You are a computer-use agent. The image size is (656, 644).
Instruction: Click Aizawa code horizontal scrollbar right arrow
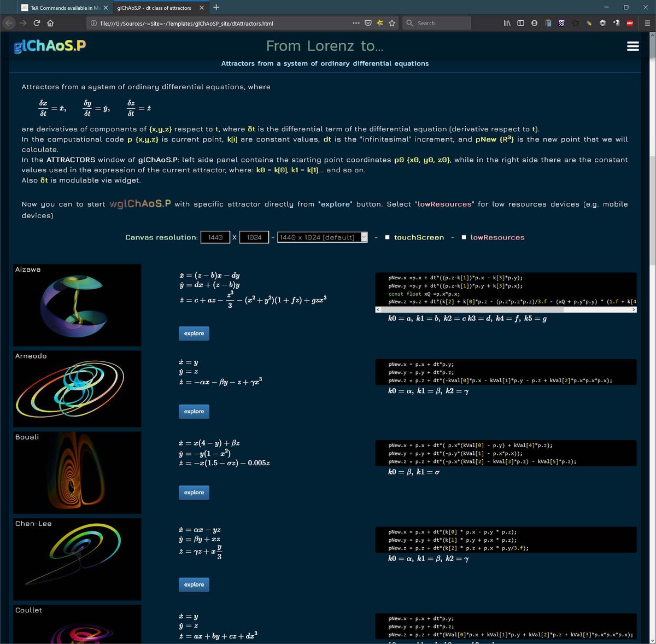coord(634,309)
